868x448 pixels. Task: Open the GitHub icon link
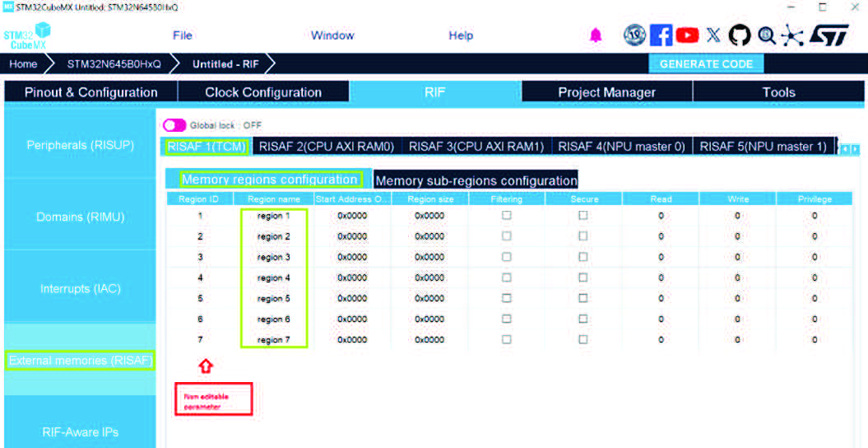coord(740,35)
